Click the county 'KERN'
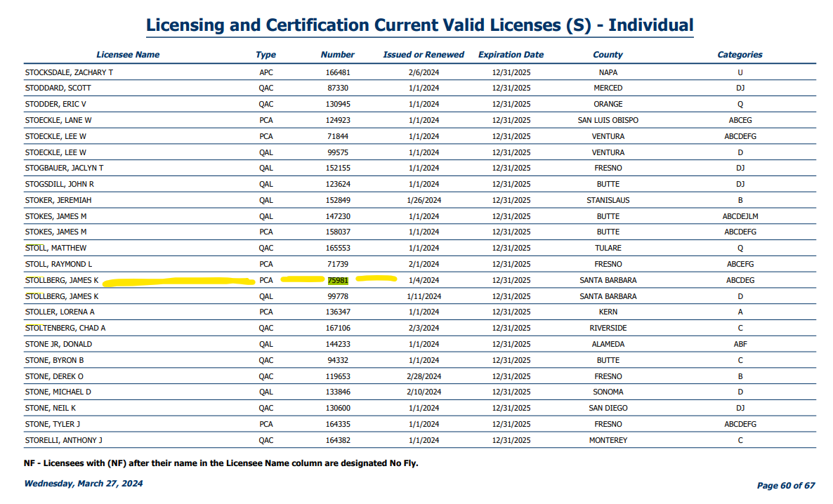833x504 pixels. (x=608, y=312)
